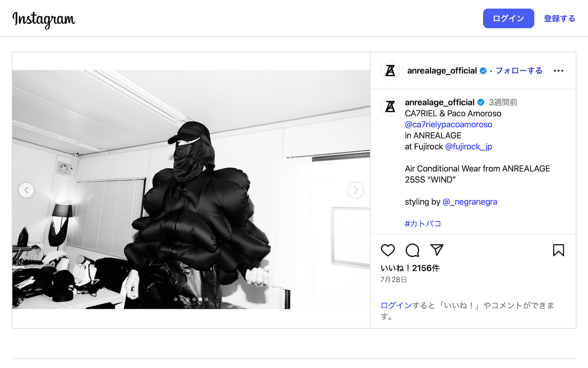The image size is (588, 368).
Task: Follow the account via フォローする
Action: 519,71
